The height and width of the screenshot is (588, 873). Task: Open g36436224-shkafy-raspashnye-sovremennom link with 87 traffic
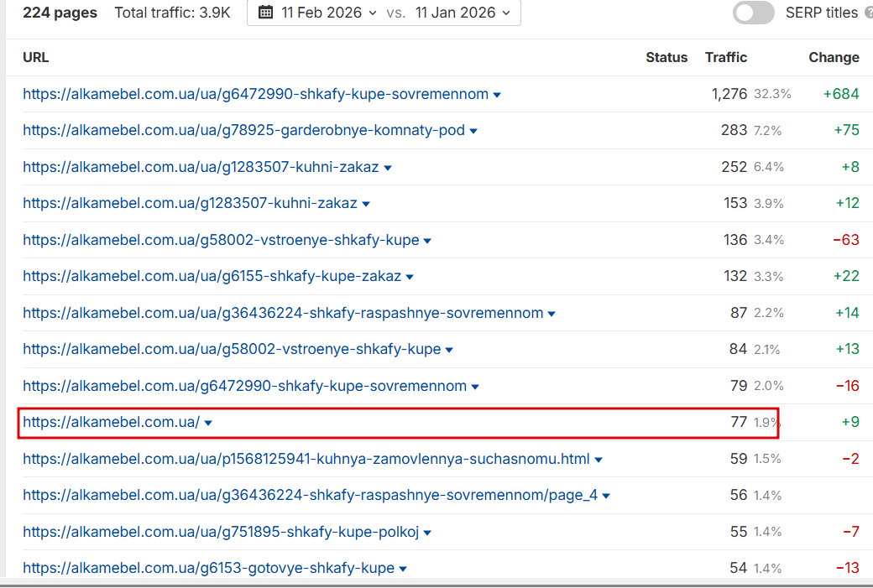pyautogui.click(x=283, y=313)
